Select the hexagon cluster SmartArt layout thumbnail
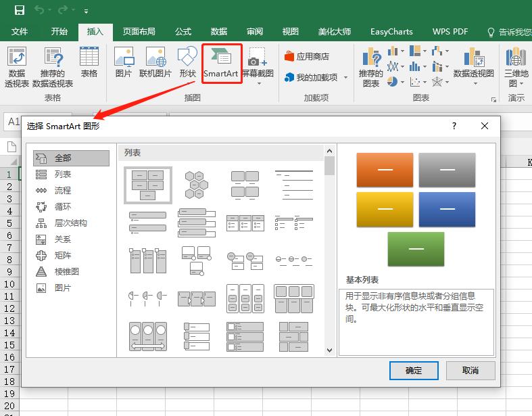This screenshot has width=532, height=416. [x=196, y=185]
